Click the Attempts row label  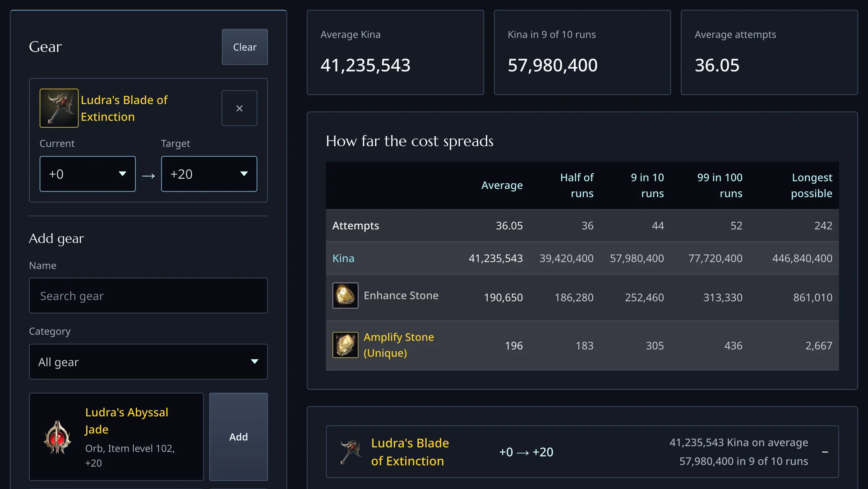coord(356,226)
